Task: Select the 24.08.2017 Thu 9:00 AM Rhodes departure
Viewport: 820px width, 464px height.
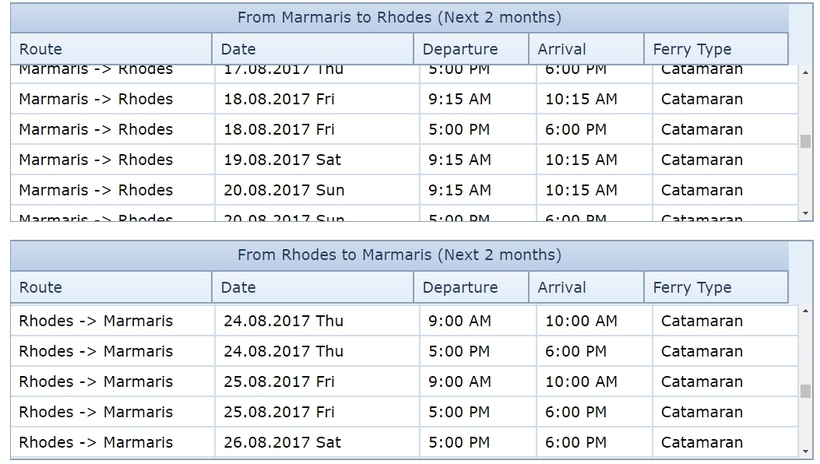Action: [x=400, y=321]
